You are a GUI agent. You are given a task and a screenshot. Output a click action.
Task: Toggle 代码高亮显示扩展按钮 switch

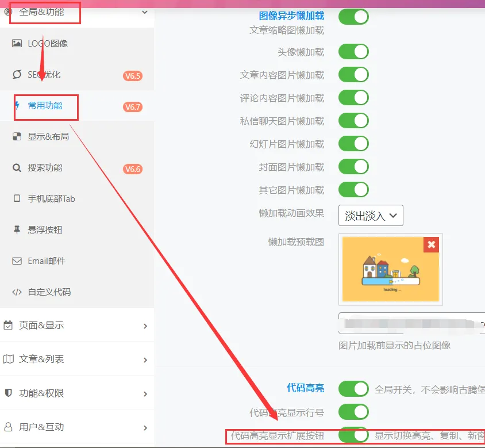point(353,435)
